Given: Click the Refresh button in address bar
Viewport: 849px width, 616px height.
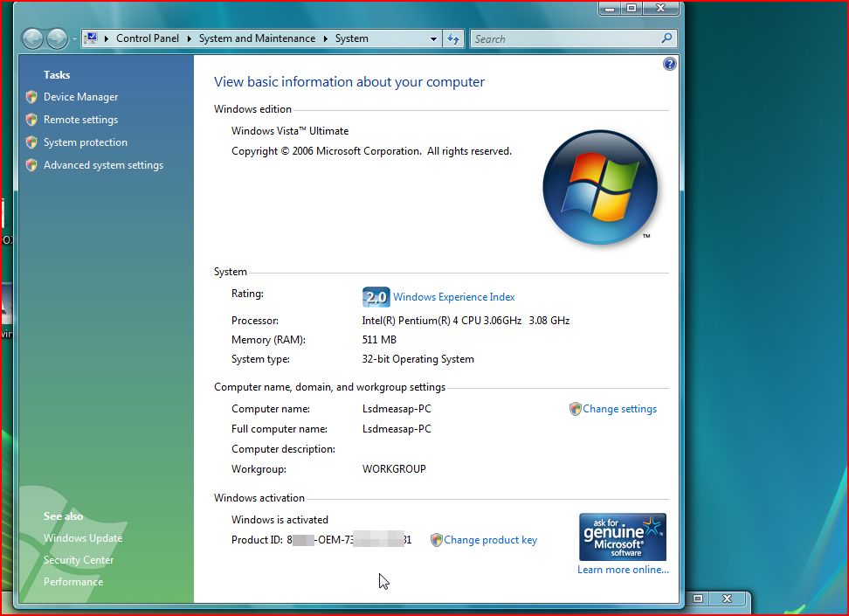Looking at the screenshot, I should point(453,39).
